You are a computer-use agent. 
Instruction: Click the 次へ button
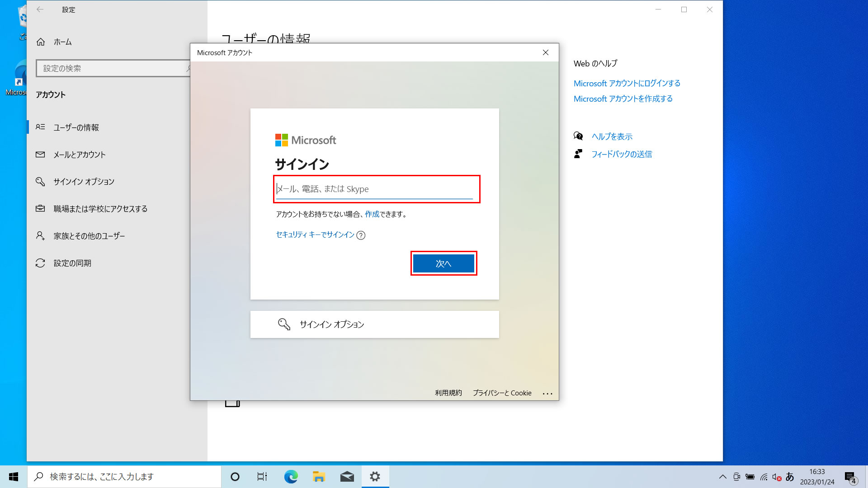(x=443, y=263)
